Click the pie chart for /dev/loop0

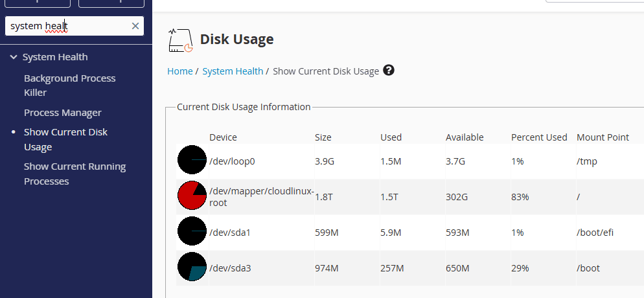pos(192,161)
